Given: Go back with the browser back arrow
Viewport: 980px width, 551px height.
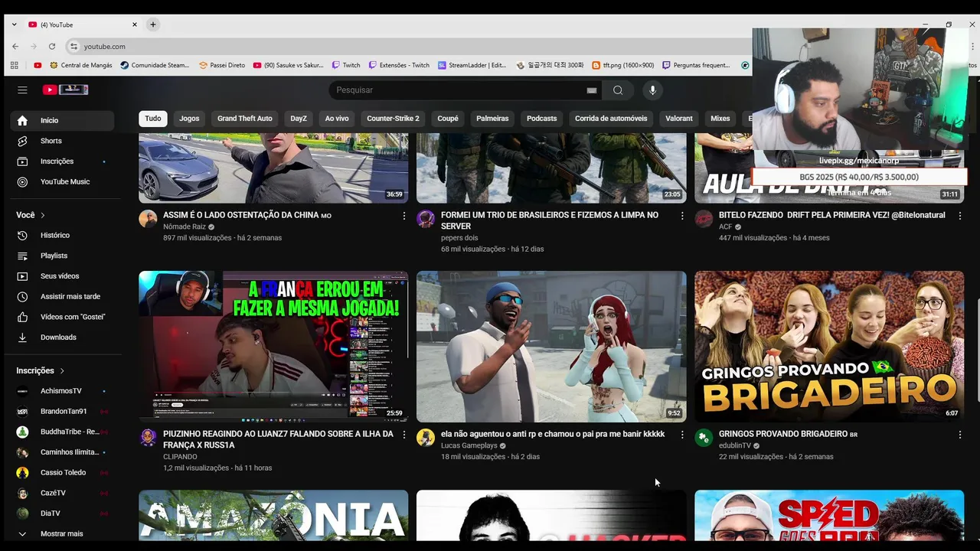Looking at the screenshot, I should pyautogui.click(x=15, y=47).
